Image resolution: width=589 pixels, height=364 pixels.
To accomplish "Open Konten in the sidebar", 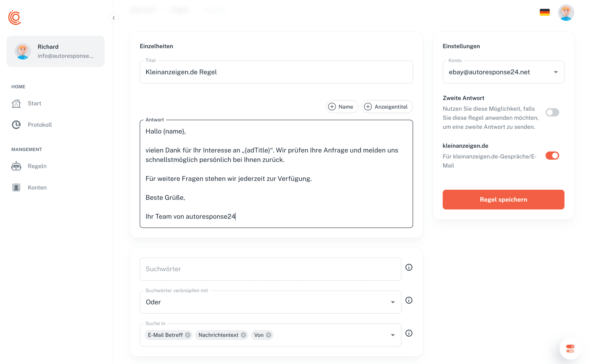I will click(37, 187).
